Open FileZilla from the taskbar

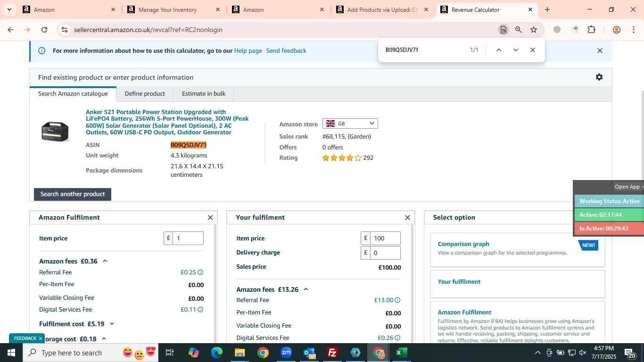point(332,353)
